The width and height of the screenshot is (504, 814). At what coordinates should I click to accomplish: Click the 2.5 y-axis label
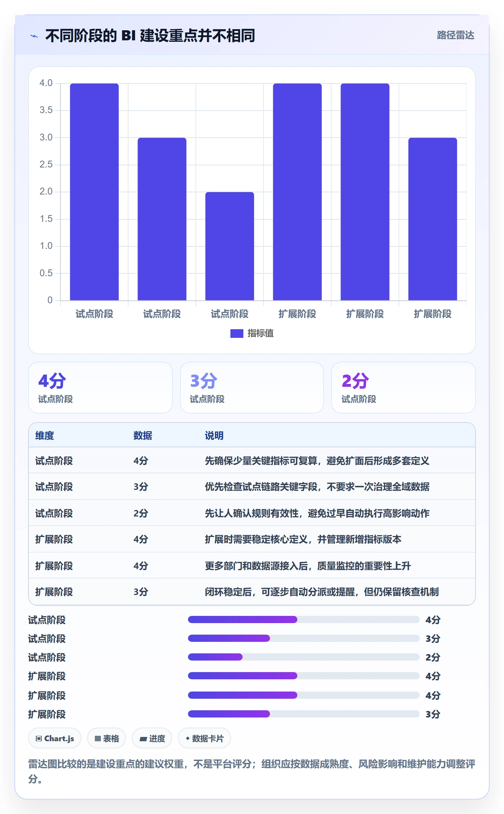(46, 165)
